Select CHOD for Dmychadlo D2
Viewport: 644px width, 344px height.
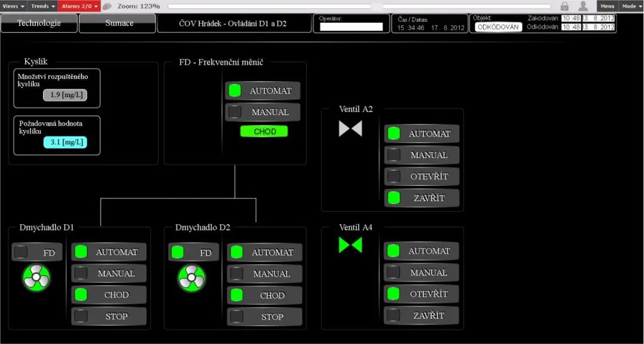pos(265,296)
